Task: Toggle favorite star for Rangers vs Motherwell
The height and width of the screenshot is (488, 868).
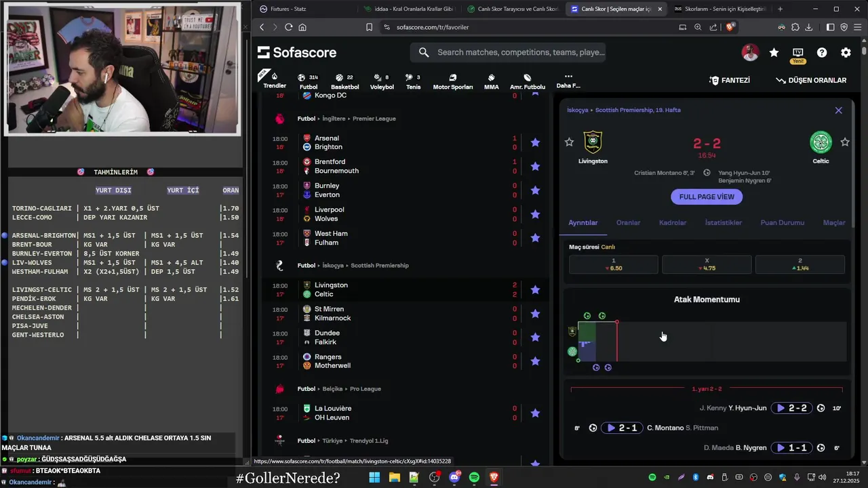Action: click(535, 361)
